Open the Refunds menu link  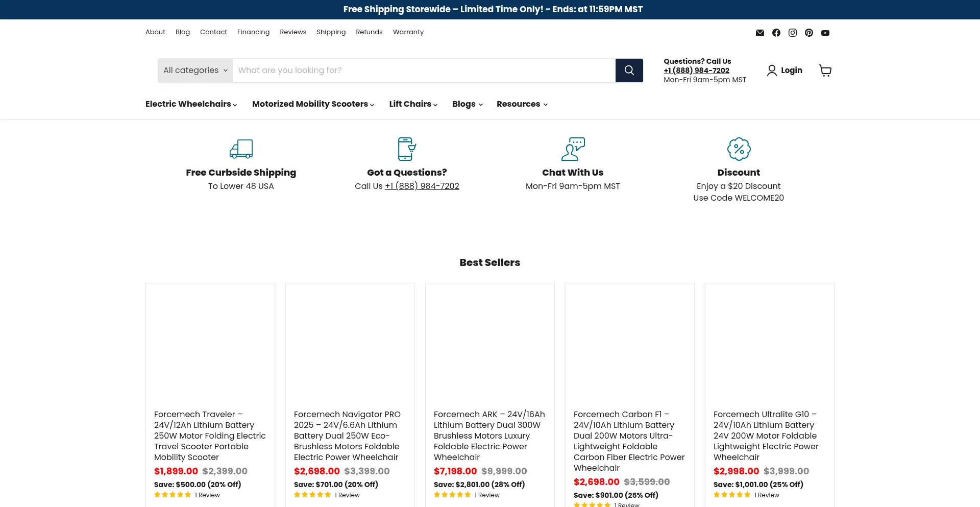point(369,32)
